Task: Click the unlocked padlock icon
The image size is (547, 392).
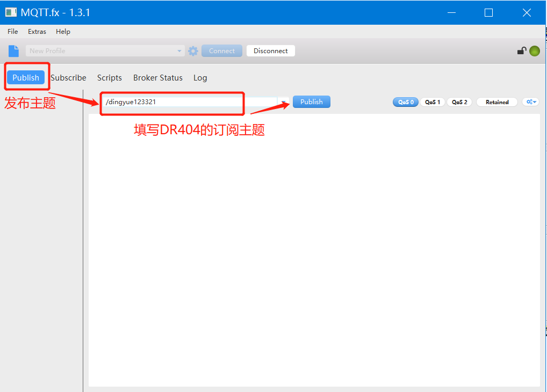Action: click(x=521, y=51)
